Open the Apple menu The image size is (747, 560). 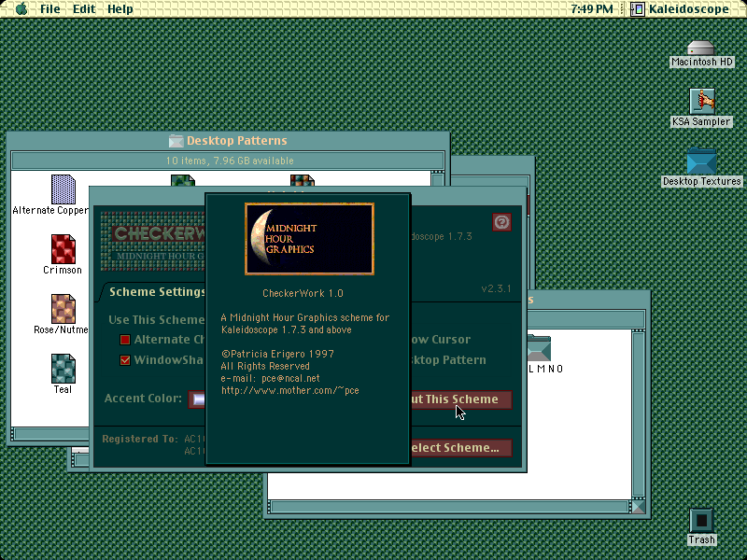[21, 8]
